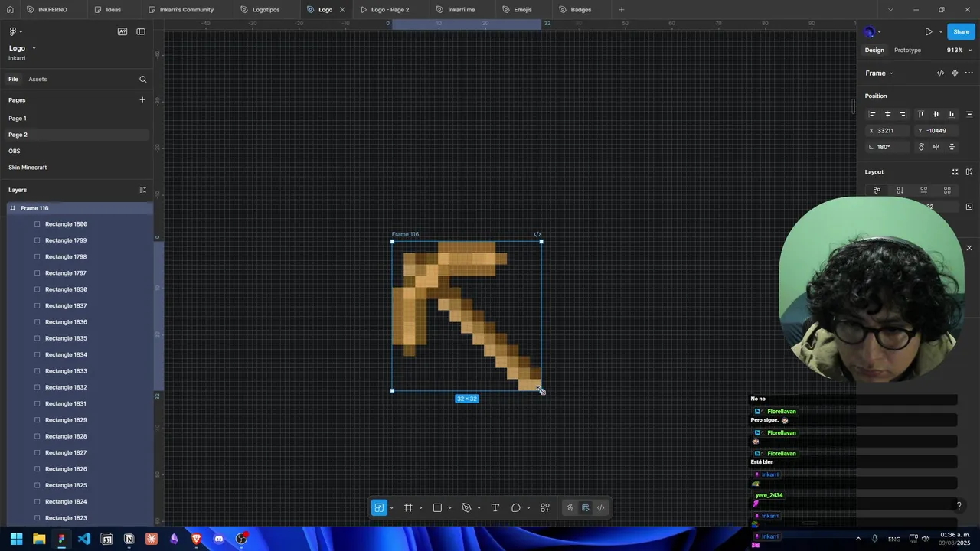The height and width of the screenshot is (551, 980).
Task: Align selection to left
Action: (872, 114)
